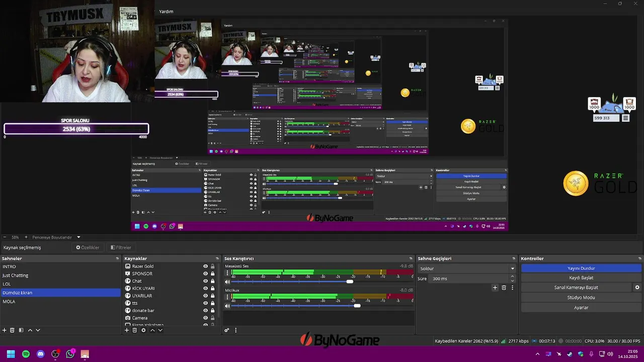Screen dimensions: 644x362
Task: Click the Özellikler button
Action: (x=88, y=247)
